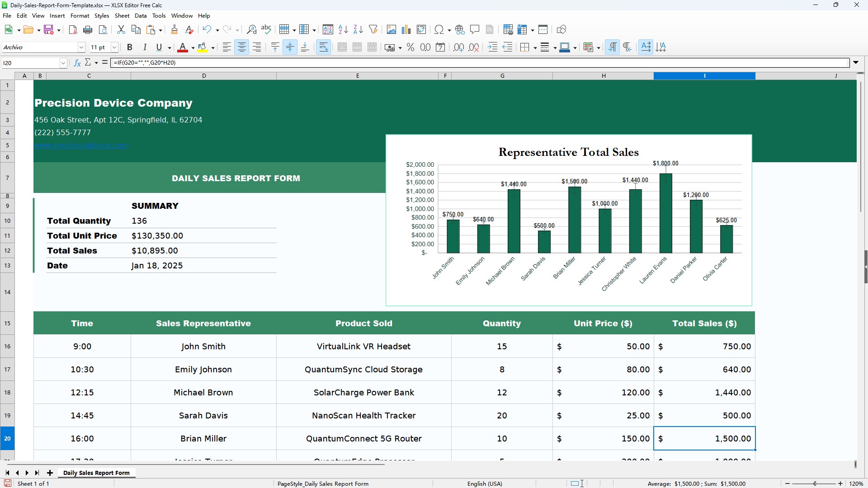The height and width of the screenshot is (488, 868).
Task: Click the Clear Direct Formatting icon
Action: pyautogui.click(x=189, y=30)
